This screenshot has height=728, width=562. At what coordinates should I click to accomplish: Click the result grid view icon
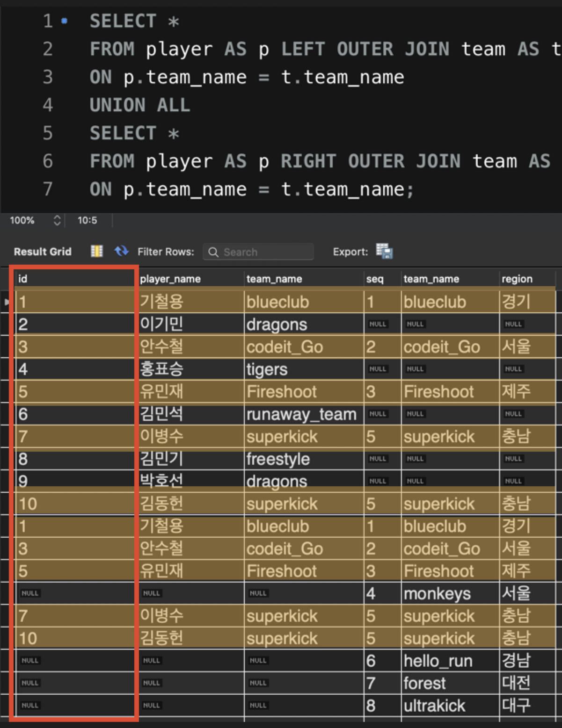(97, 252)
